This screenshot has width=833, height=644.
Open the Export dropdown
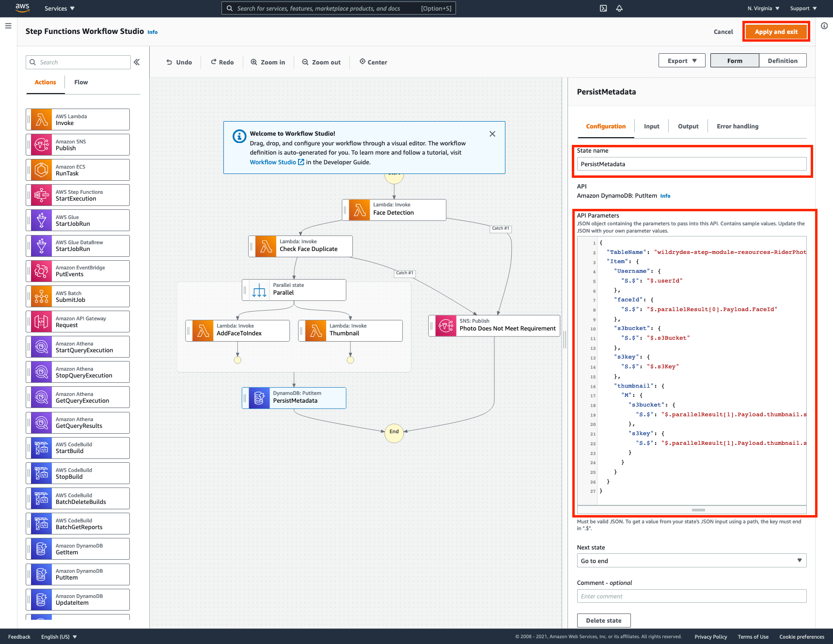point(682,61)
